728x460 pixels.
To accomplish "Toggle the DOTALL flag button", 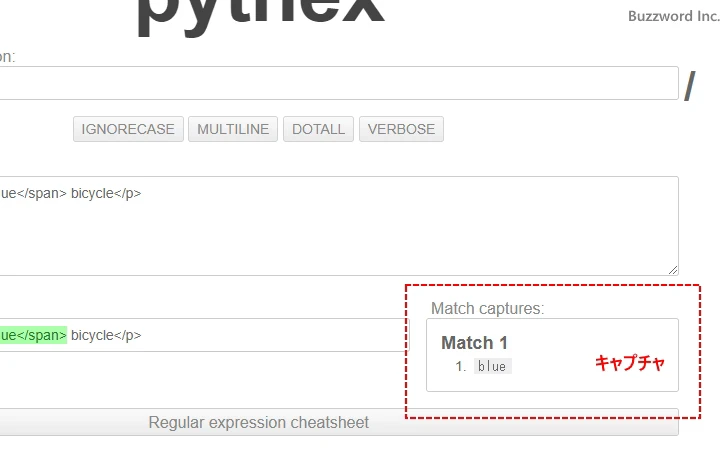I will tap(318, 129).
